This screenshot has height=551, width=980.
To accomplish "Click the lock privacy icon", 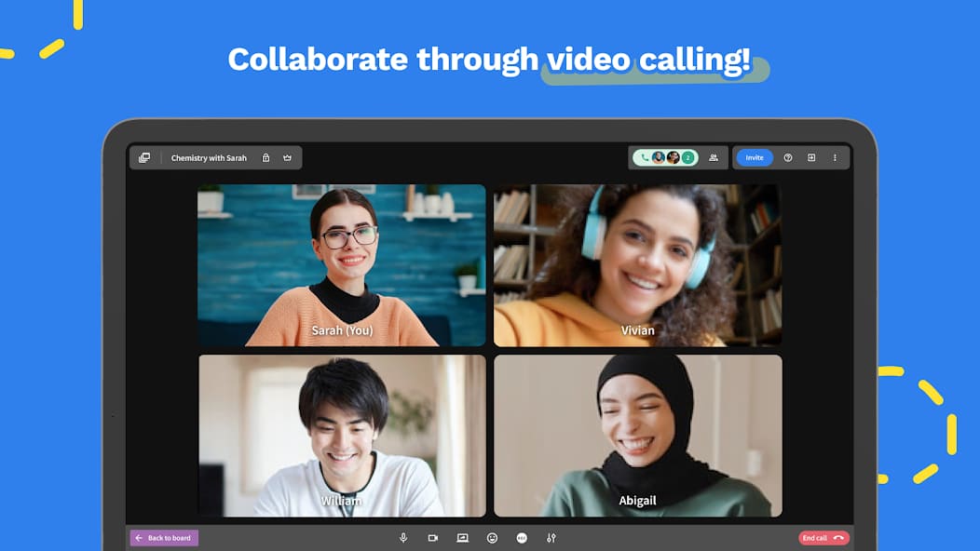I will coord(265,157).
